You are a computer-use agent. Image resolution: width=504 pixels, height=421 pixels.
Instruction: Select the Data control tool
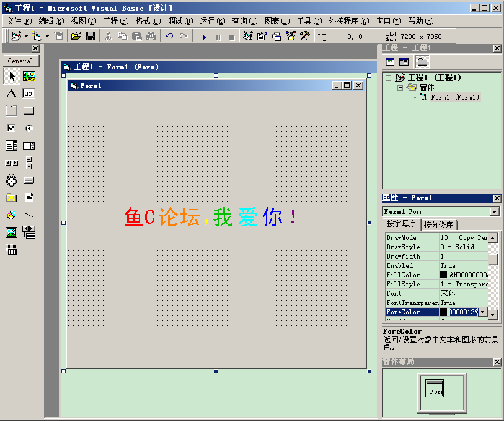click(29, 233)
